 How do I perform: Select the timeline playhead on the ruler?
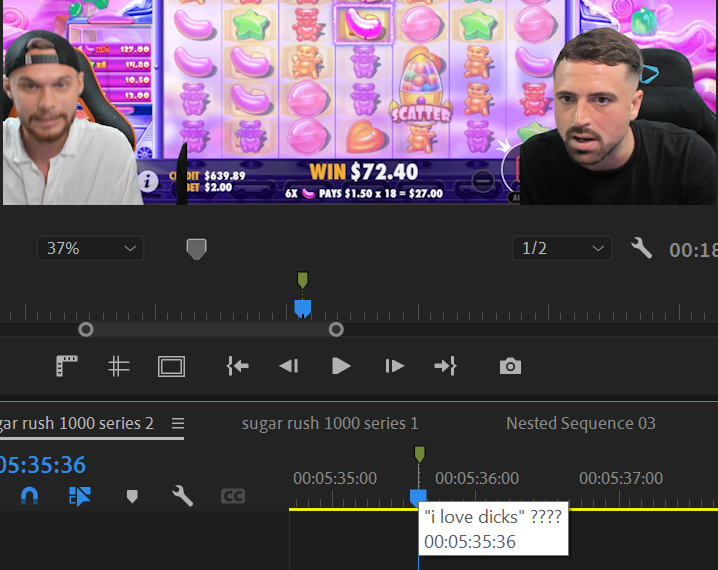coord(418,496)
